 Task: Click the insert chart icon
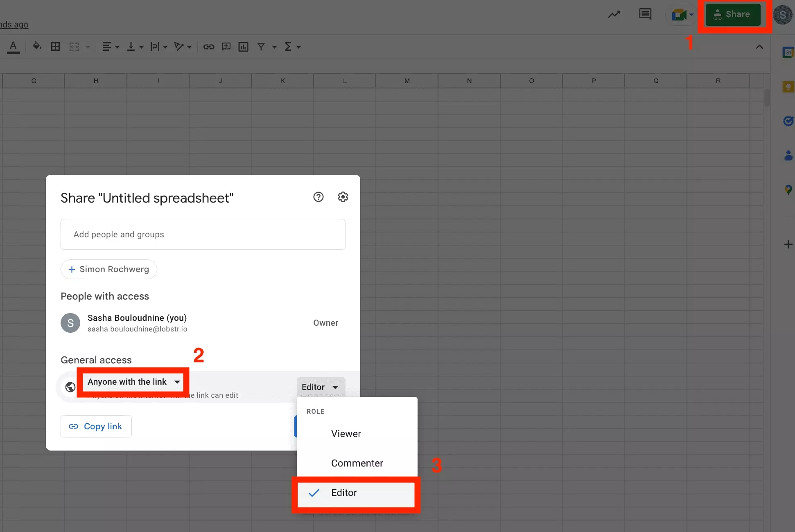pyautogui.click(x=244, y=47)
